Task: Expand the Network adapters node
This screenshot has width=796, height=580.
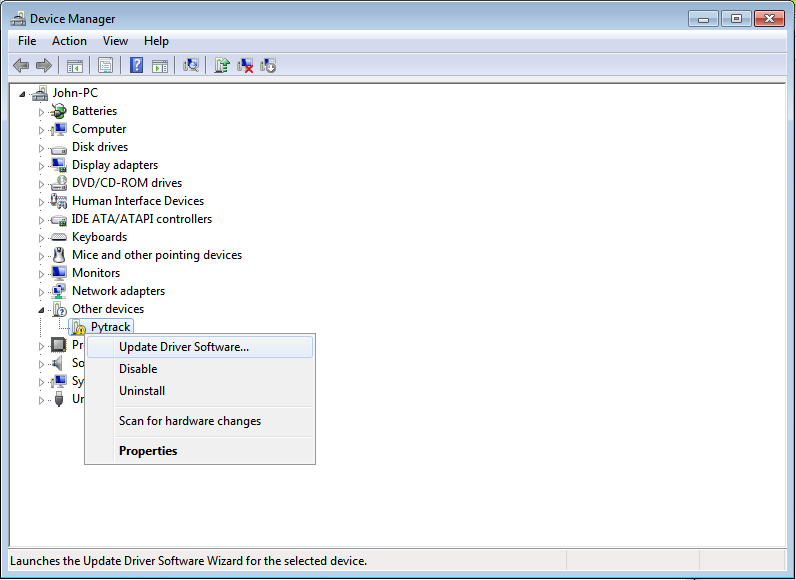Action: [42, 291]
